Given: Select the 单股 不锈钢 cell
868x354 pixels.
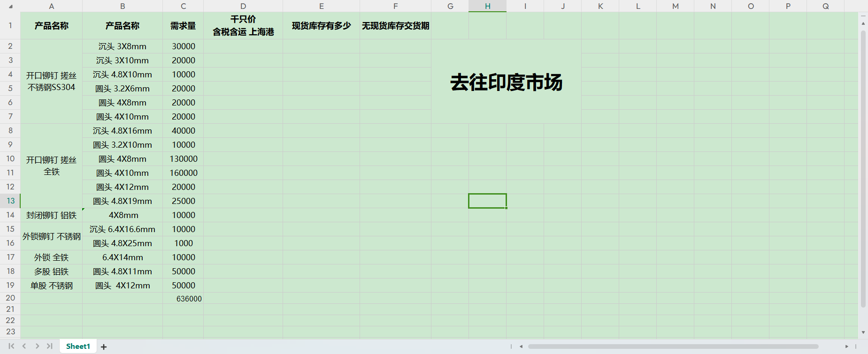Looking at the screenshot, I should [x=52, y=286].
